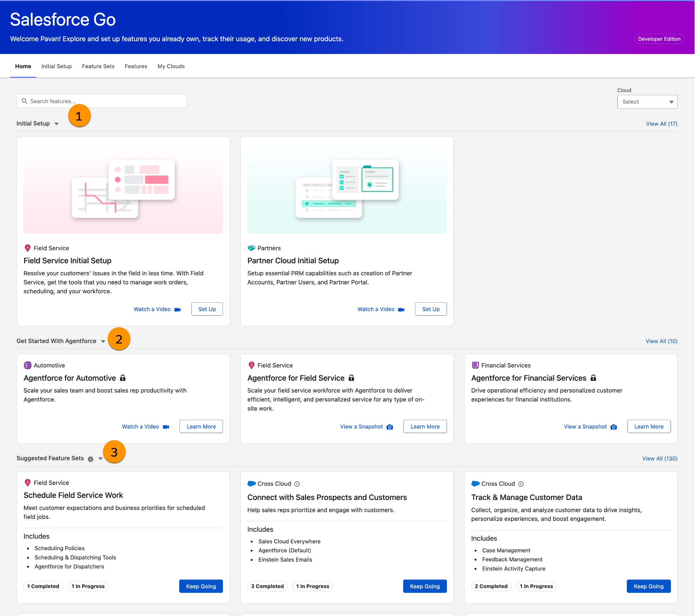Open the Cloud Select dropdown
Viewport: 695px width, 616px height.
[647, 102]
